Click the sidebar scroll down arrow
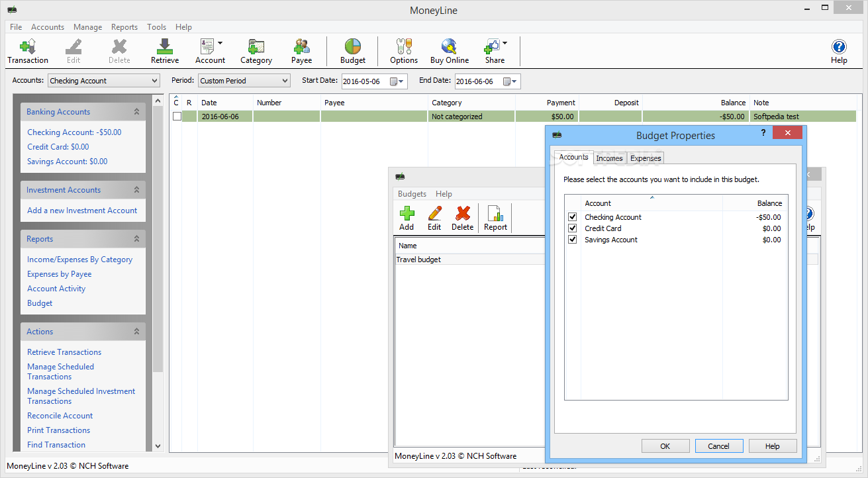The image size is (868, 478). coord(158,446)
